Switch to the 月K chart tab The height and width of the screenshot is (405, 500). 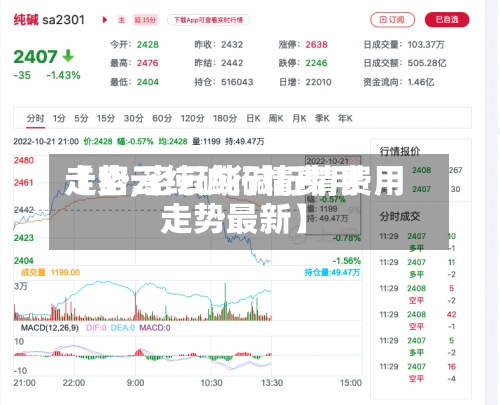[299, 118]
